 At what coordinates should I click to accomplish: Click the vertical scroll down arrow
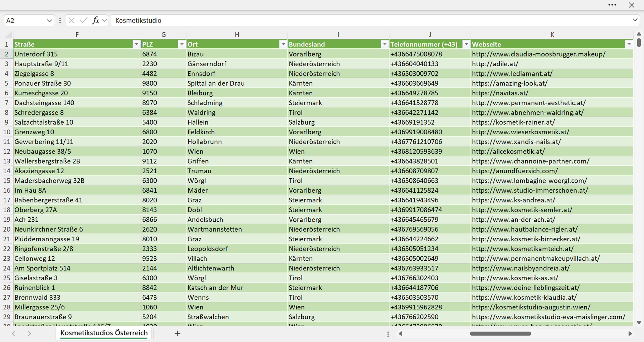click(x=639, y=322)
